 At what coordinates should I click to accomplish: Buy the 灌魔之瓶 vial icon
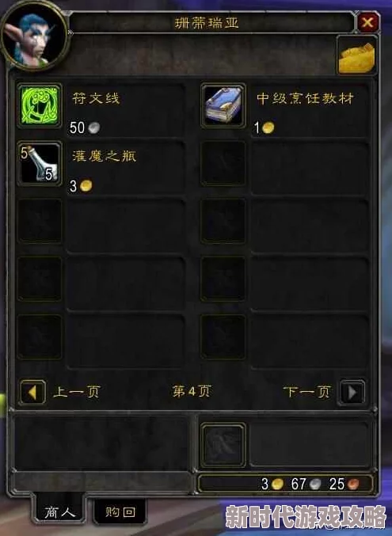(x=40, y=164)
